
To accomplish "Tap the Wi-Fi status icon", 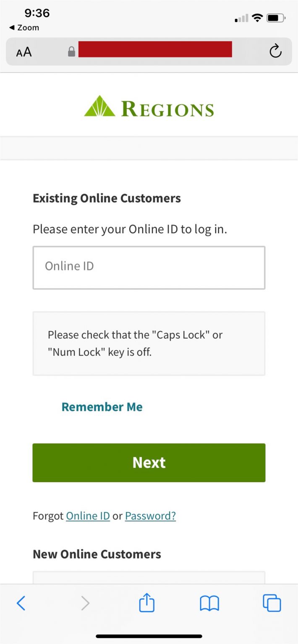I will pyautogui.click(x=257, y=18).
